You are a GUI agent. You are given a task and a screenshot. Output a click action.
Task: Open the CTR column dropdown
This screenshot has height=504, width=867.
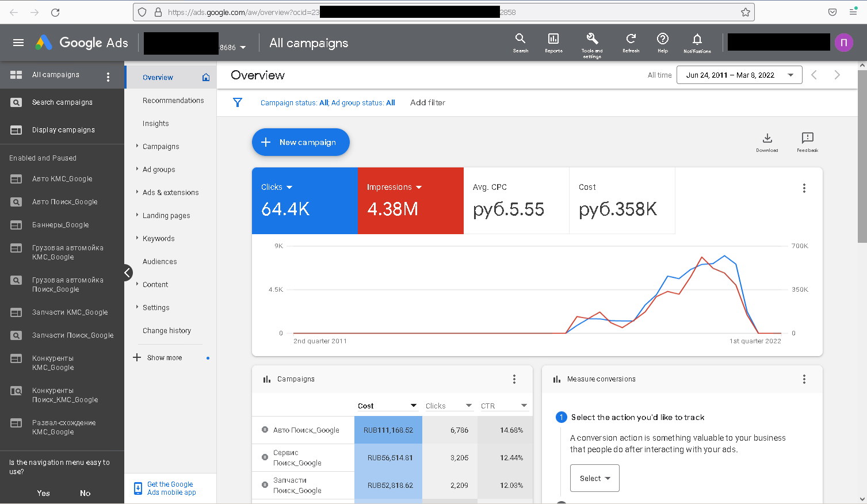point(524,406)
